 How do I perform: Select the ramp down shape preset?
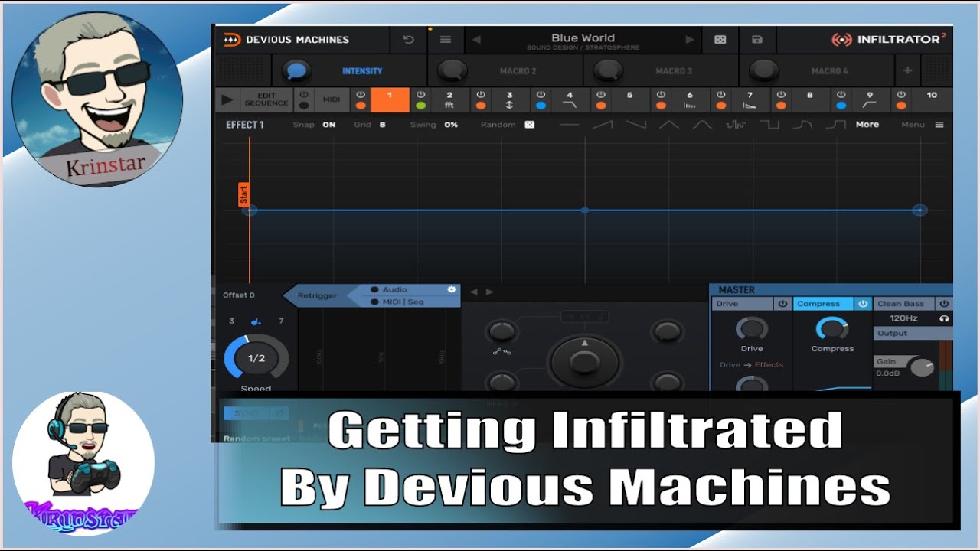636,125
